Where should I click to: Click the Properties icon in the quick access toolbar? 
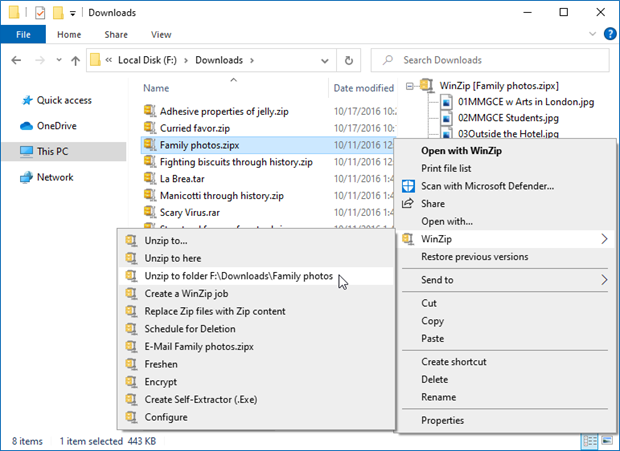click(40, 13)
